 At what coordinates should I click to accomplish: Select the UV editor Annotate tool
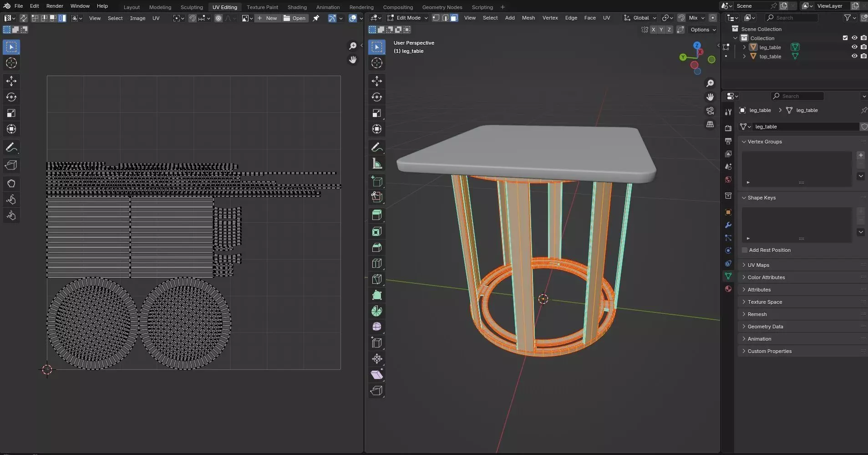point(11,148)
